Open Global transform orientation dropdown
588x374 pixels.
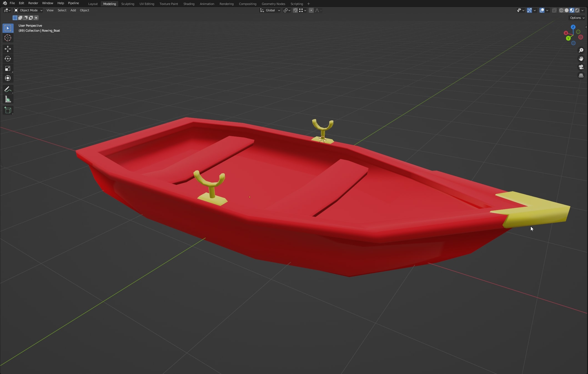(x=270, y=10)
